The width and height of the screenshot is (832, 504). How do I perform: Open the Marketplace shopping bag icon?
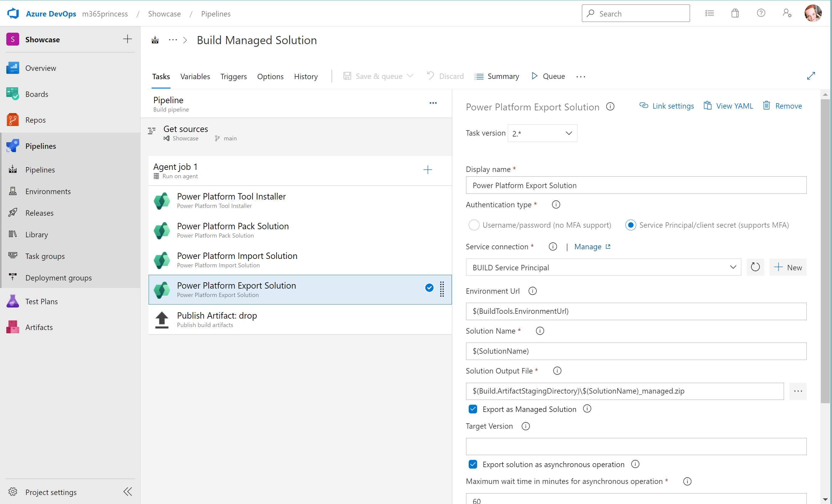(735, 13)
